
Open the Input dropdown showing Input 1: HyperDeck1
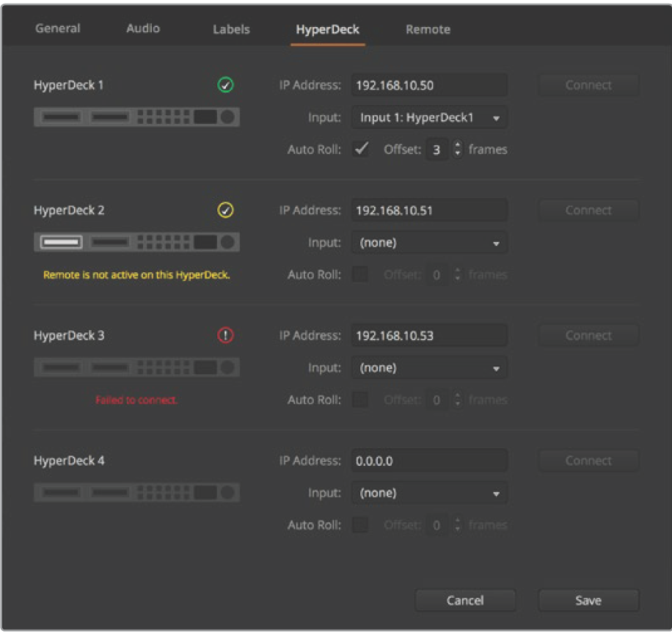(x=429, y=117)
